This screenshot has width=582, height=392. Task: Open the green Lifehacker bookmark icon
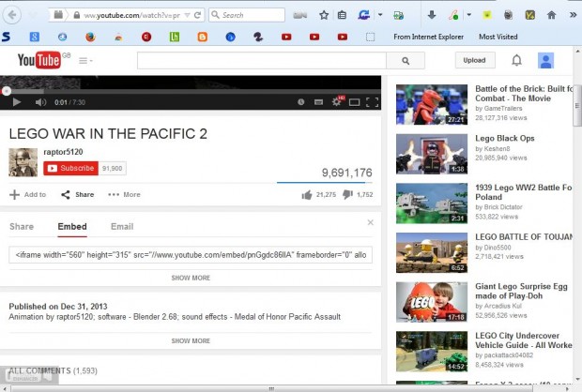[x=174, y=37]
